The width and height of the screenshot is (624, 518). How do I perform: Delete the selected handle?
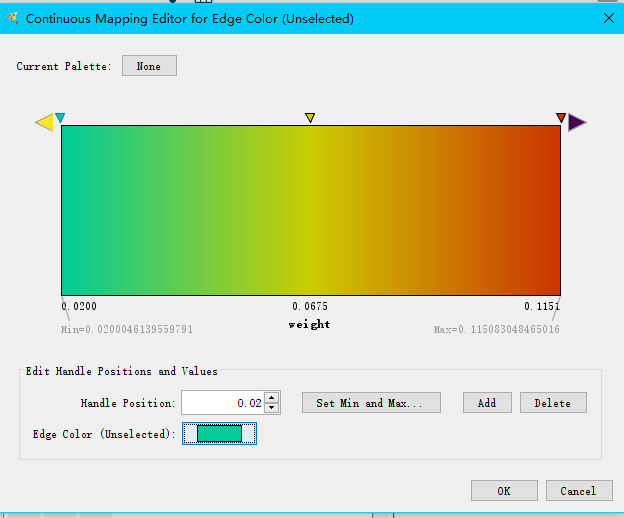point(552,403)
